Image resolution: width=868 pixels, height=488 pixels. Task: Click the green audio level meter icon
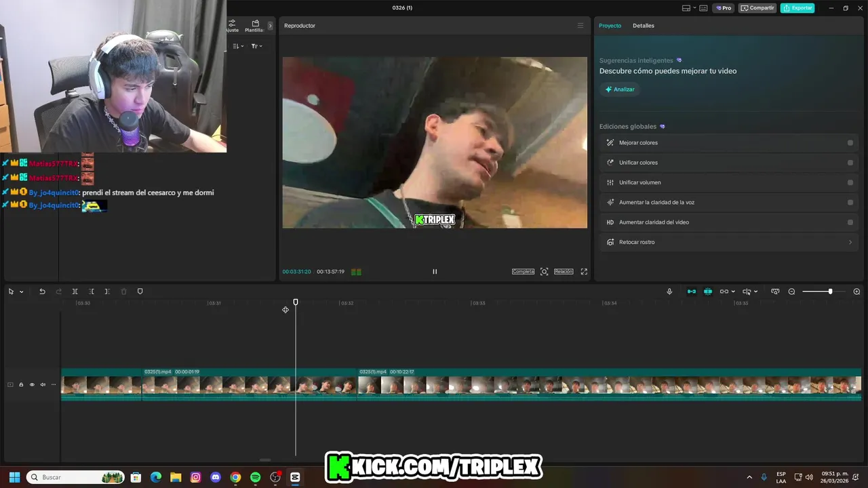(356, 272)
